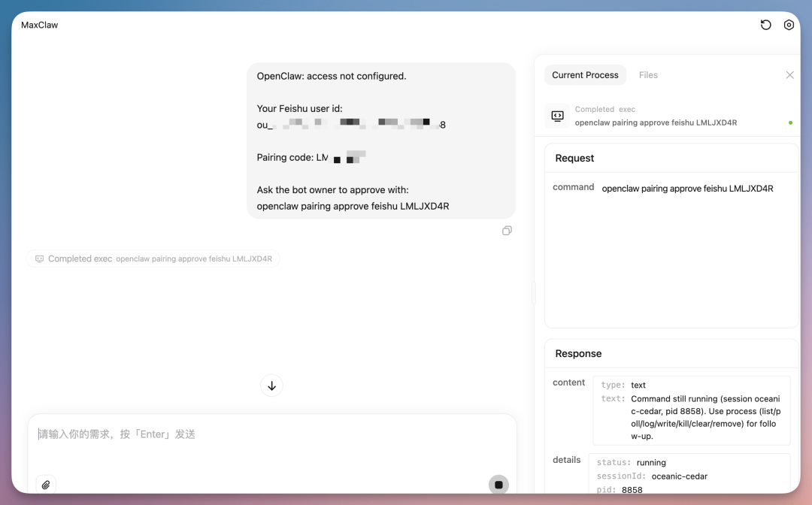Open the Completed exec chip in chat
The image size is (812, 505).
pyautogui.click(x=153, y=259)
